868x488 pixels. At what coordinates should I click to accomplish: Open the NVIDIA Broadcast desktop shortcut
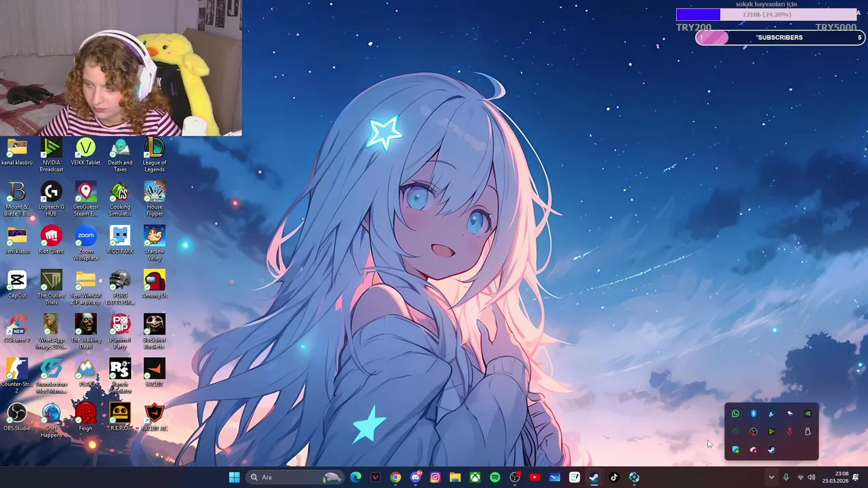[51, 155]
